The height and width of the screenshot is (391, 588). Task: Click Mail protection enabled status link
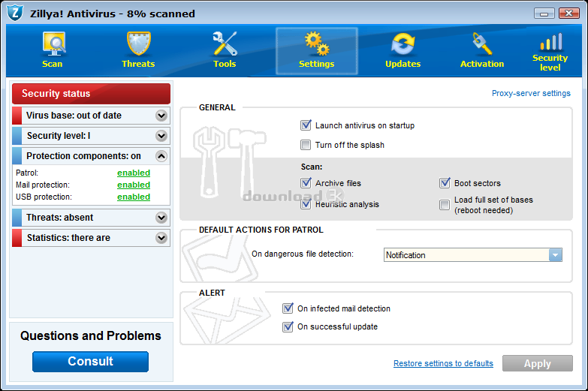(134, 185)
